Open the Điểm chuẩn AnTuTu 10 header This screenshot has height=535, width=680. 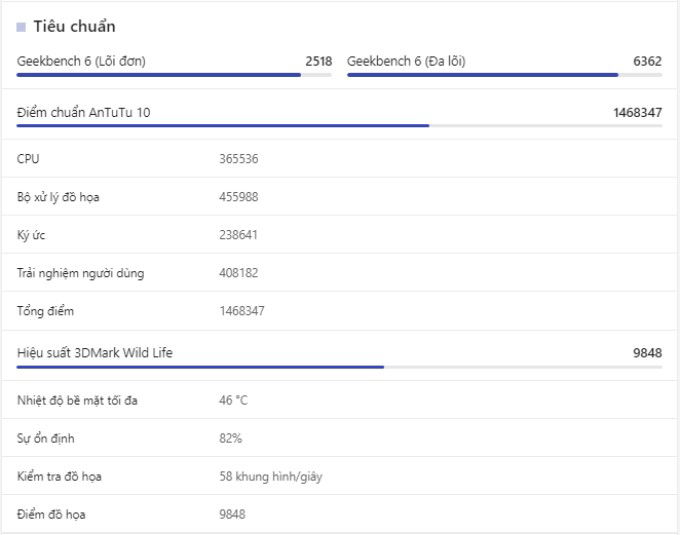[339, 113]
